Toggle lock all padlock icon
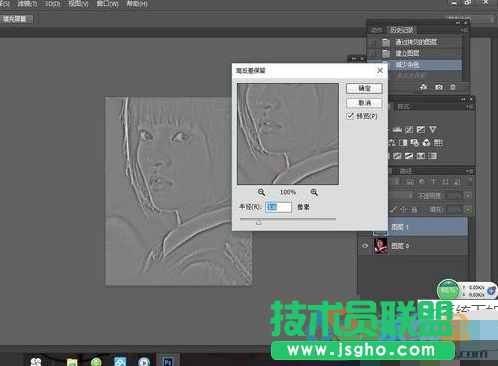The image size is (498, 366). pyautogui.click(x=414, y=209)
